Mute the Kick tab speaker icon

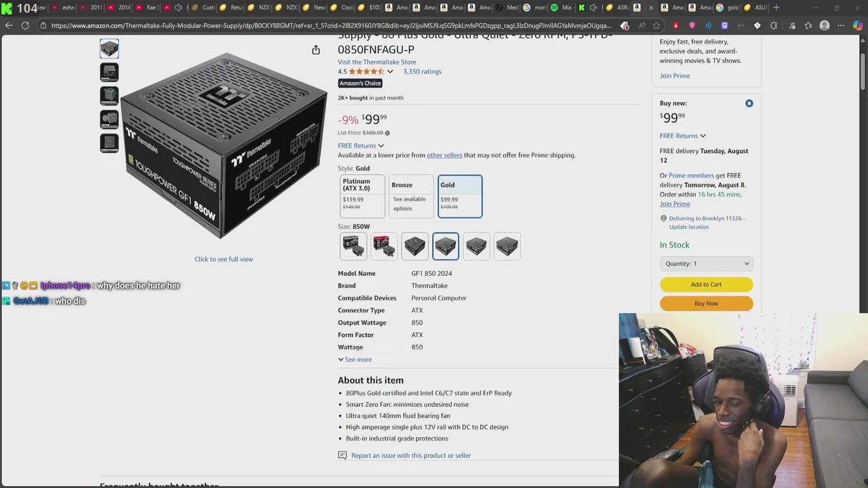[x=593, y=7]
